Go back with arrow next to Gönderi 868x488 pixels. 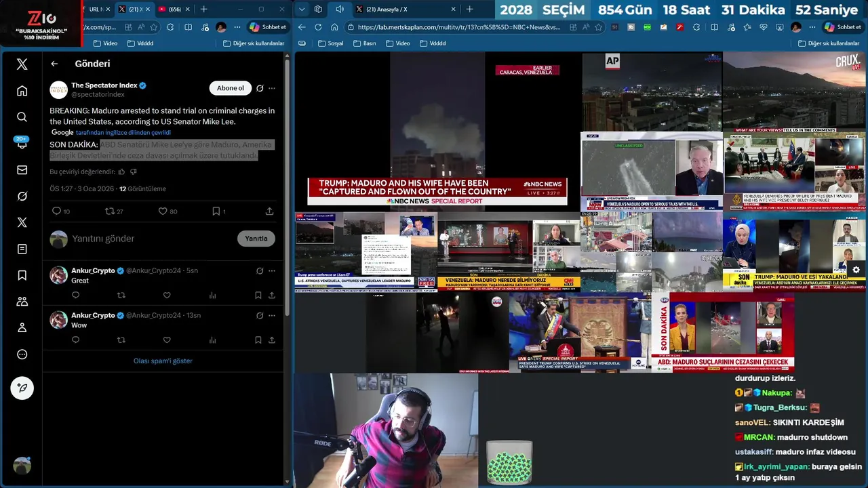[x=54, y=64]
